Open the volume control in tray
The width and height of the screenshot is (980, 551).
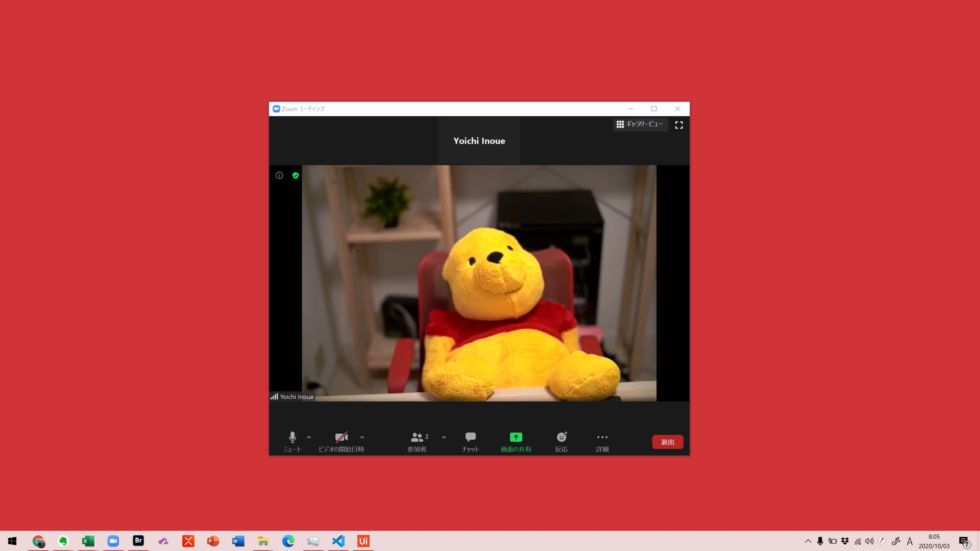pos(869,541)
